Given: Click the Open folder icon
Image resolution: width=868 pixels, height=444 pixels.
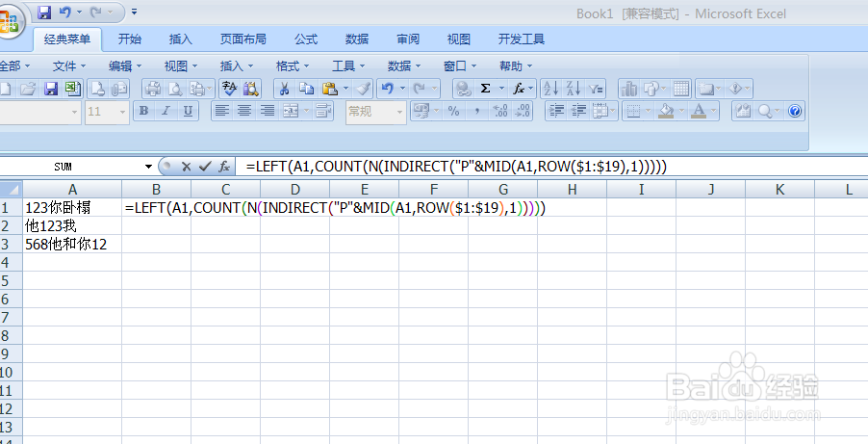Looking at the screenshot, I should [29, 89].
